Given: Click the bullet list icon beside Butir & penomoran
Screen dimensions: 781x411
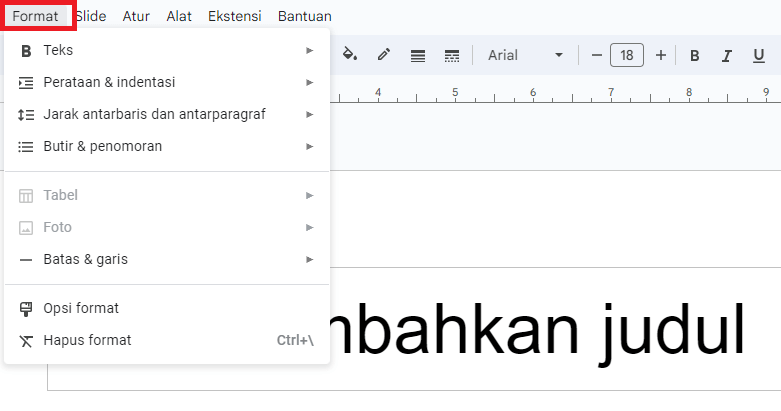Looking at the screenshot, I should tap(26, 147).
